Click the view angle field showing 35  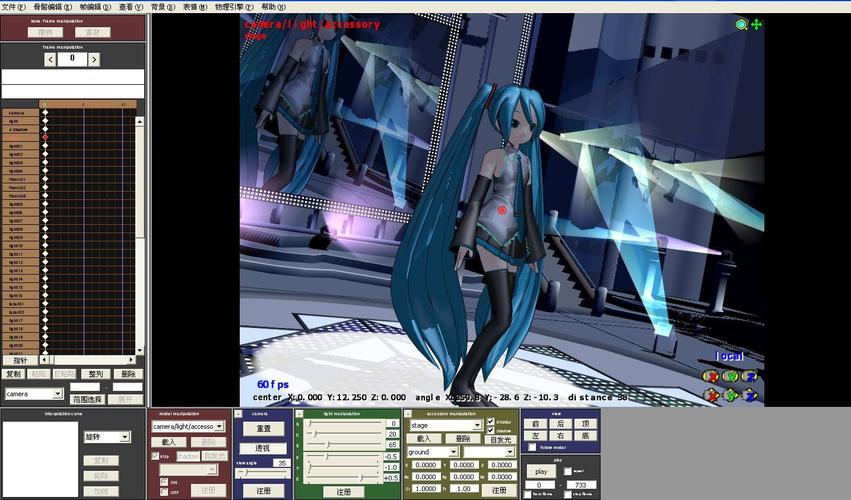282,463
